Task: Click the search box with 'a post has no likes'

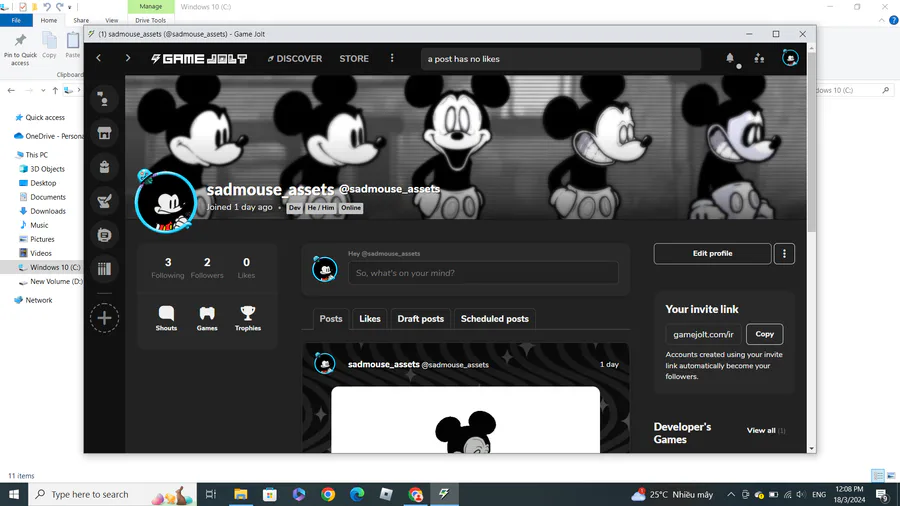Action: (561, 59)
